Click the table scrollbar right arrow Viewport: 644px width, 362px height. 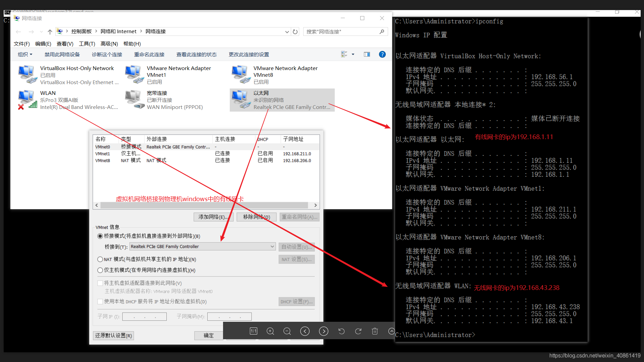click(315, 205)
